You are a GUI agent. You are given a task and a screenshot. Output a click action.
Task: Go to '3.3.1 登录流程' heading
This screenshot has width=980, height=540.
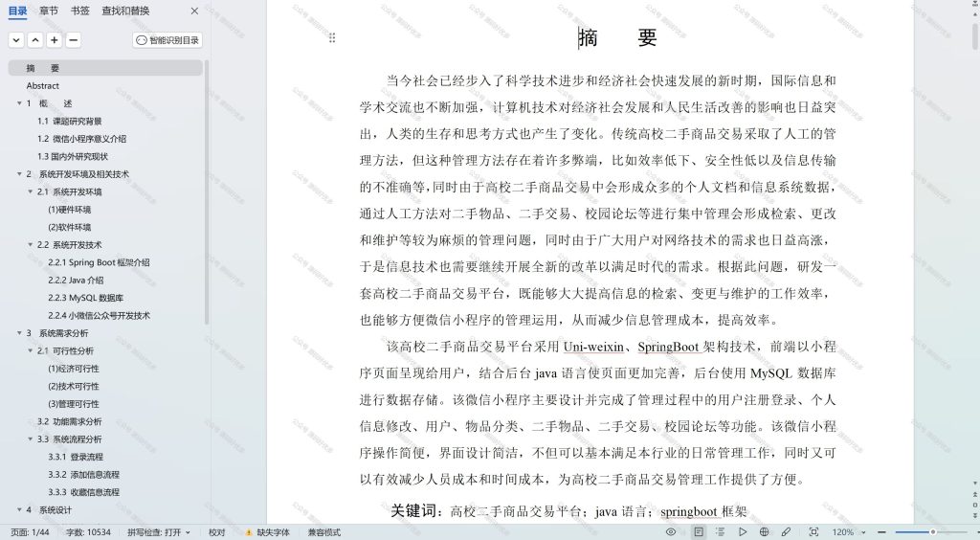pos(76,457)
